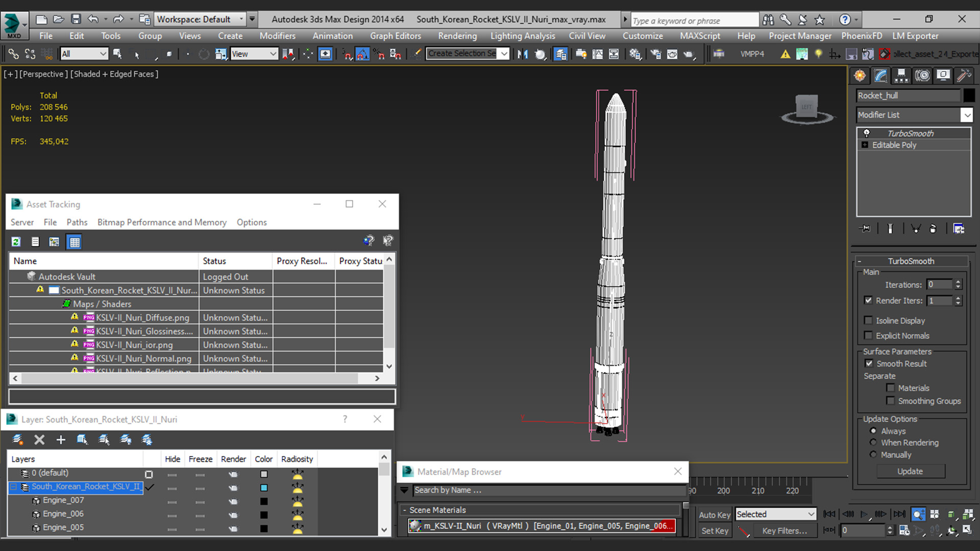Toggle the Angle Snap icon
Screen dimensions: 980x551
tap(362, 54)
